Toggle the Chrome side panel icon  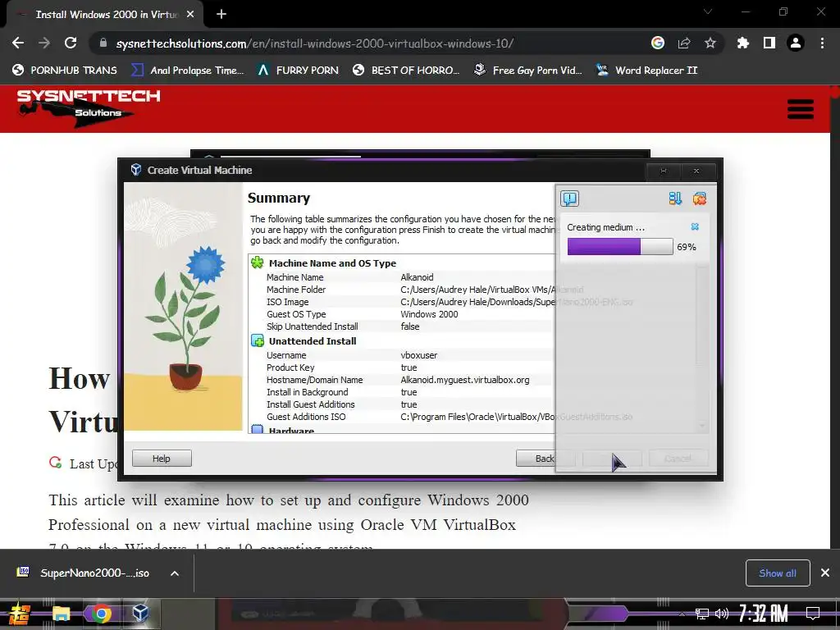pos(769,43)
